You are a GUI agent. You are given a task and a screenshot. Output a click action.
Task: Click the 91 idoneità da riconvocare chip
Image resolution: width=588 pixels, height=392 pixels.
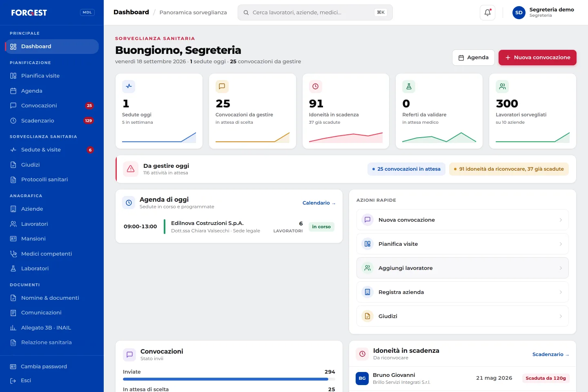coord(509,169)
